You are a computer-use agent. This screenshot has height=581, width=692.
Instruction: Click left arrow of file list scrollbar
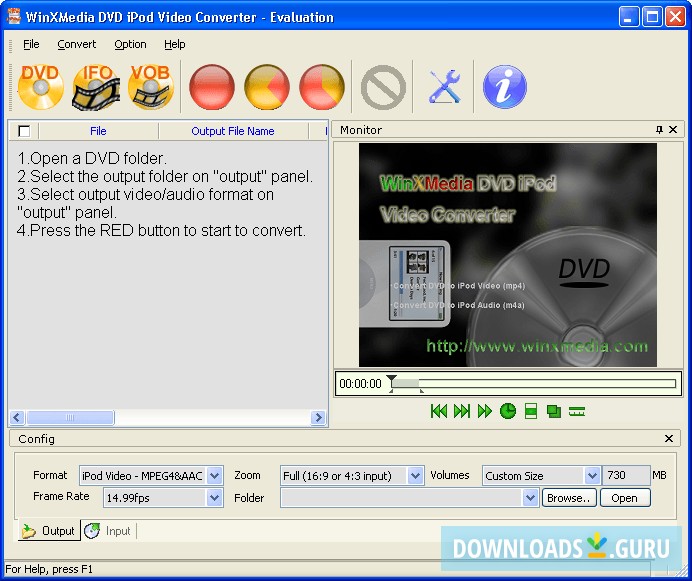18,417
